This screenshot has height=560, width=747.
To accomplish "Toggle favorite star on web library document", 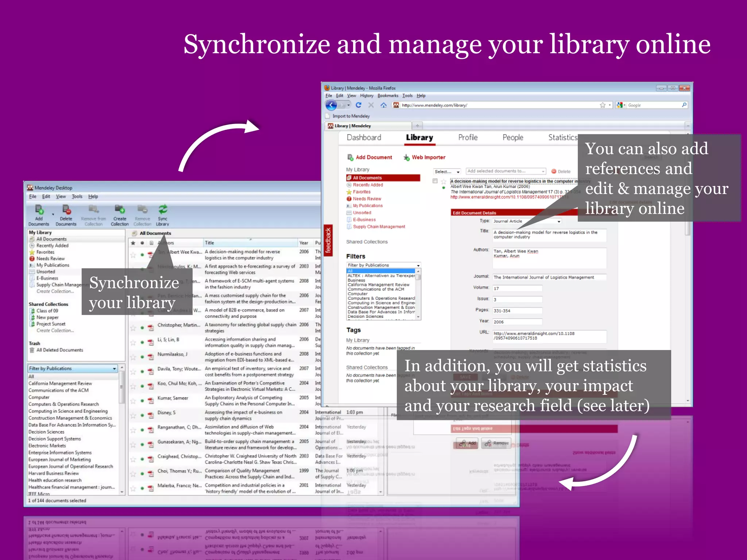I will click(444, 181).
